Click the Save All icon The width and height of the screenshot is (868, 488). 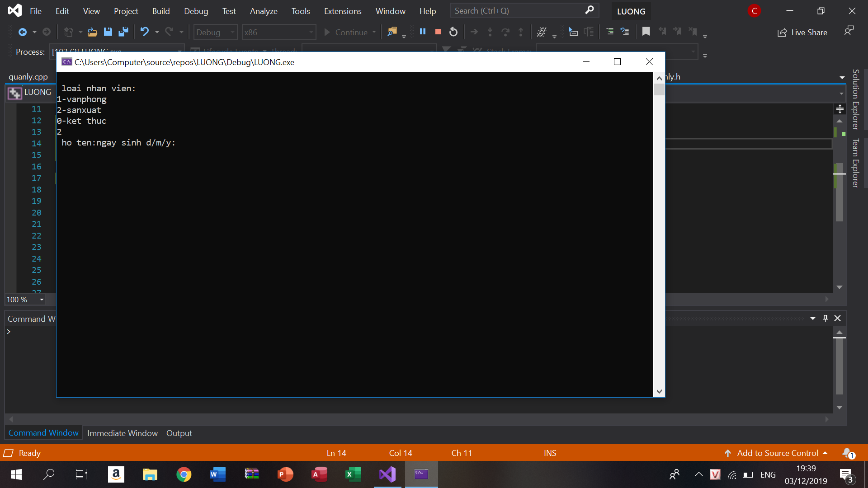point(123,32)
